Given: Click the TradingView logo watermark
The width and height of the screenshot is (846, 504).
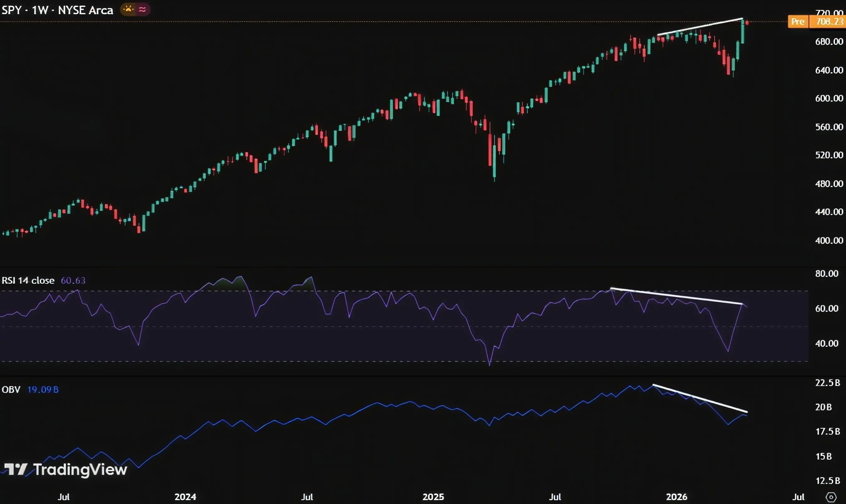Looking at the screenshot, I should (x=65, y=470).
